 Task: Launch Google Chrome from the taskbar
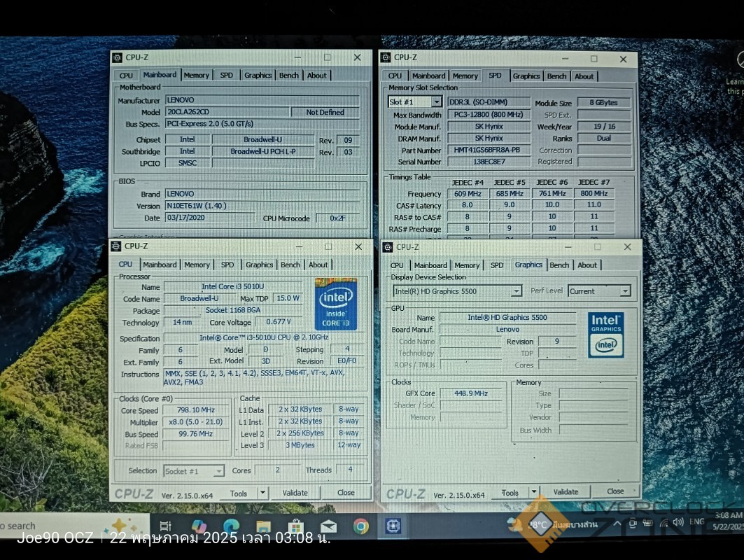pyautogui.click(x=360, y=526)
